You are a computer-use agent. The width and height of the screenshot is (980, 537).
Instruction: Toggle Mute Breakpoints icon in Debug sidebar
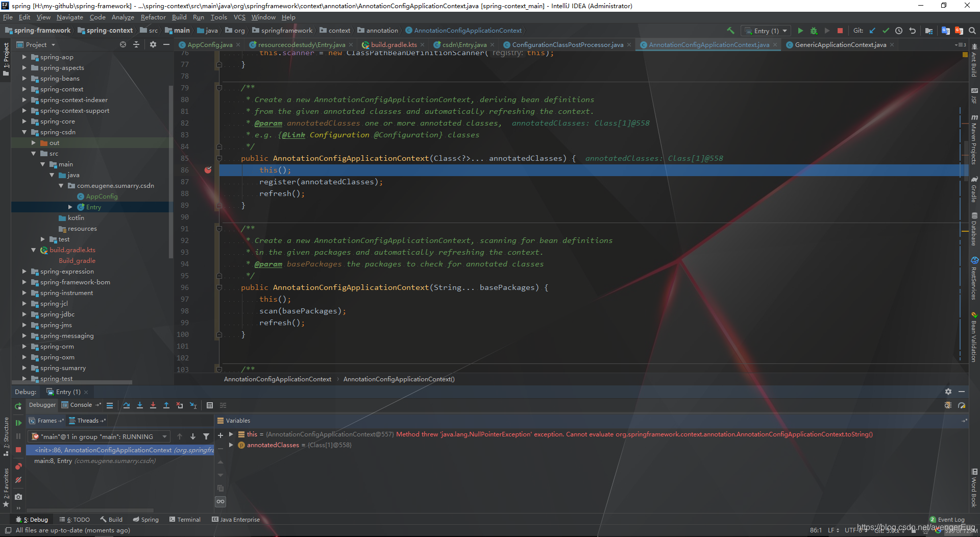18,480
